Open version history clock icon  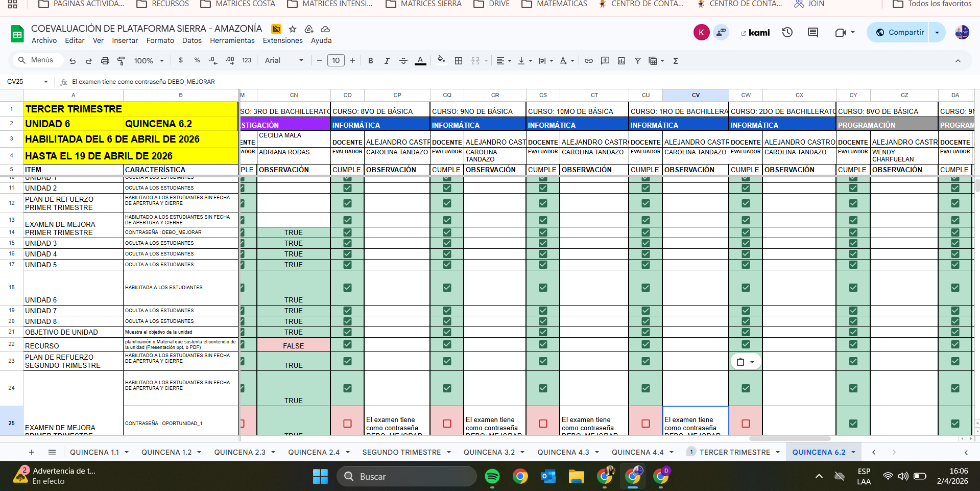tap(787, 33)
